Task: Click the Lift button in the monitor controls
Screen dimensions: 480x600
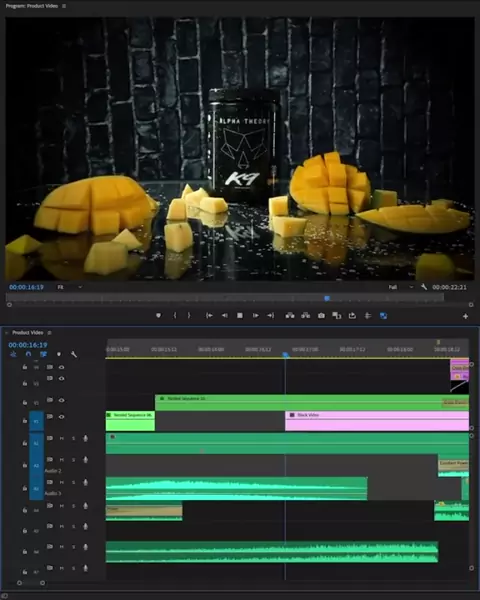Action: [x=290, y=316]
